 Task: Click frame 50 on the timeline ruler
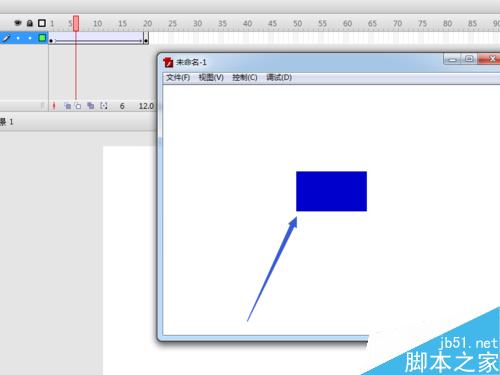pyautogui.click(x=297, y=23)
